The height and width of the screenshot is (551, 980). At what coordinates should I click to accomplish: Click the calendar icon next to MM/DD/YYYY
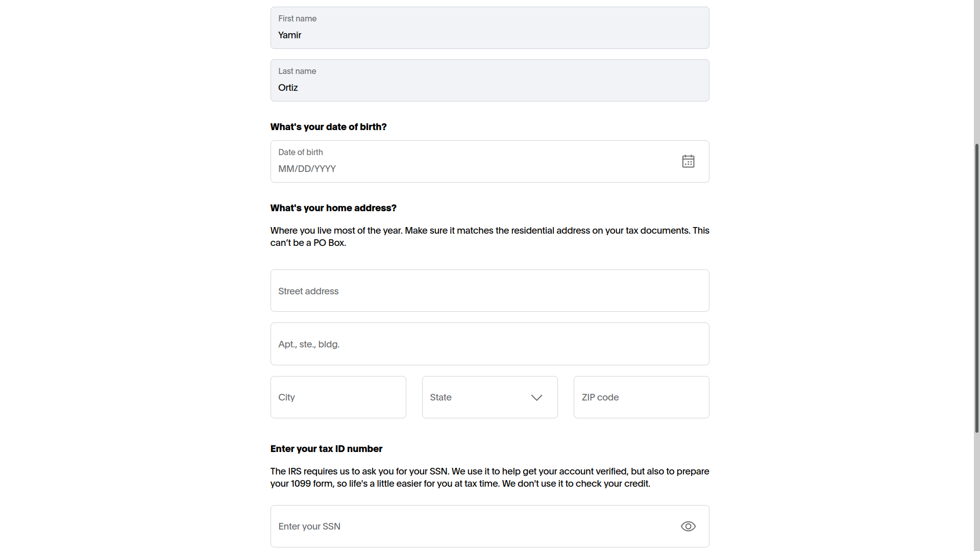point(688,161)
